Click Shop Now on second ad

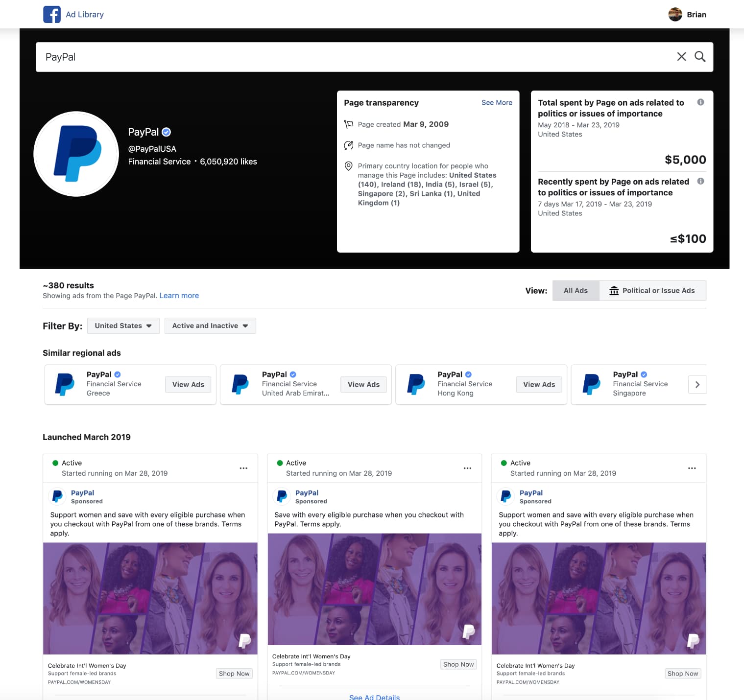tap(458, 664)
